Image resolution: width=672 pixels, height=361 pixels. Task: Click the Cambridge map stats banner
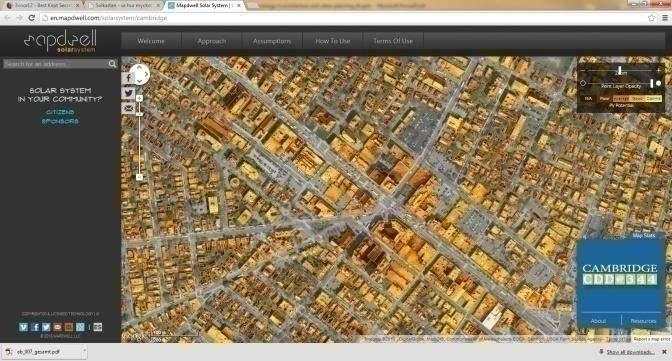pyautogui.click(x=620, y=274)
